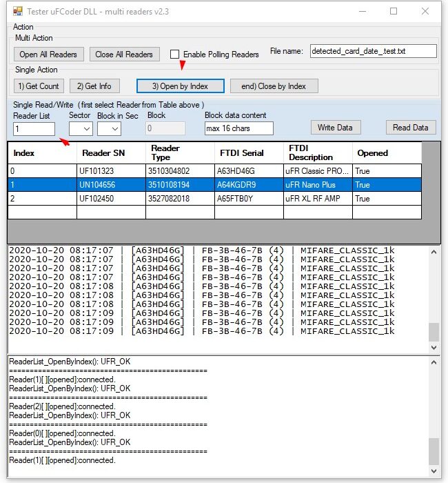Click the File name text field
Image resolution: width=448 pixels, height=483 pixels.
coord(372,51)
